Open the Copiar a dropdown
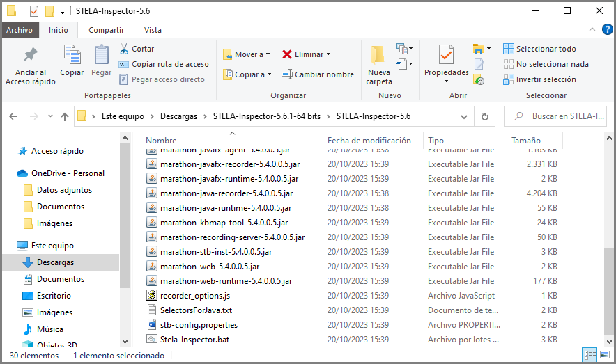This screenshot has width=616, height=364. tap(247, 74)
